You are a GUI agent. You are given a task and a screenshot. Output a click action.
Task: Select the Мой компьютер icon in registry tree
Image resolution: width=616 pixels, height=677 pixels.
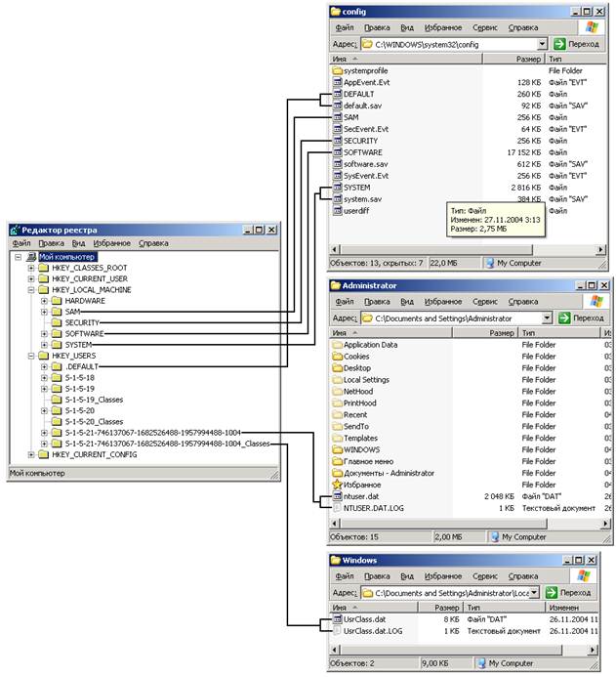click(31, 257)
